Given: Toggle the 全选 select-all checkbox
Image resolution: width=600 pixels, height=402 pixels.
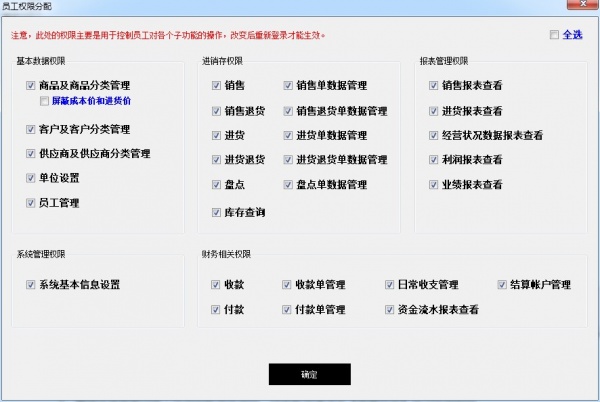Looking at the screenshot, I should 554,35.
